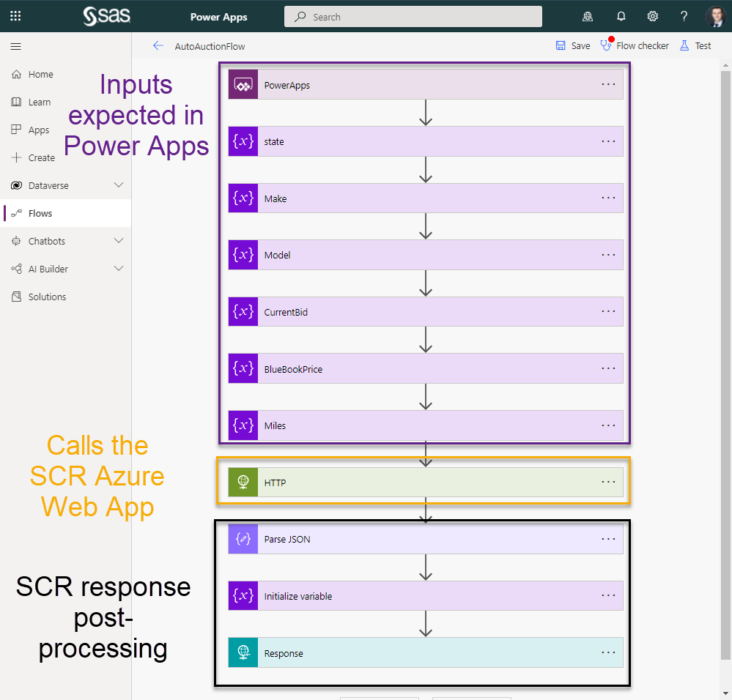Open BlueBookPrice step more options
This screenshot has width=732, height=700.
tap(608, 368)
